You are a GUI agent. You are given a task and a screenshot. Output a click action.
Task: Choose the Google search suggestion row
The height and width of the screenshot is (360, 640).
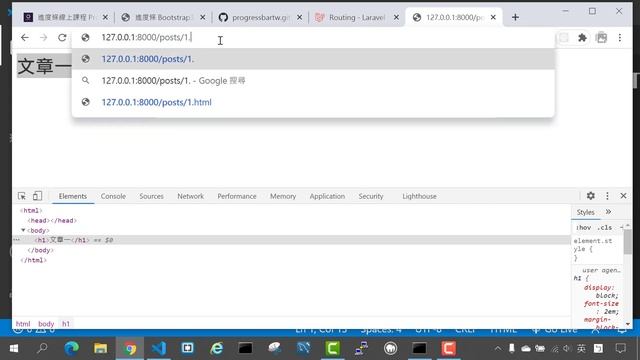pos(313,80)
